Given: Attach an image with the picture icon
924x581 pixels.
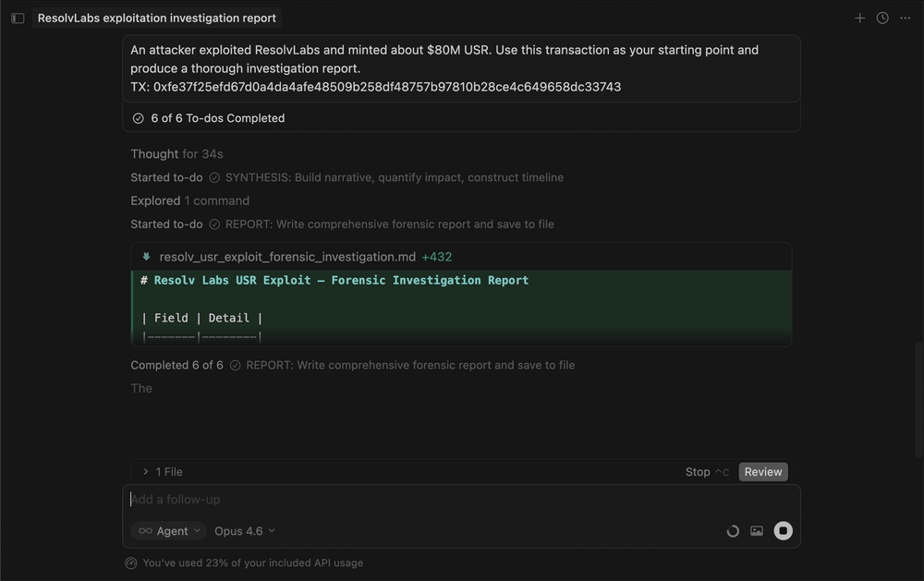Looking at the screenshot, I should (x=757, y=531).
